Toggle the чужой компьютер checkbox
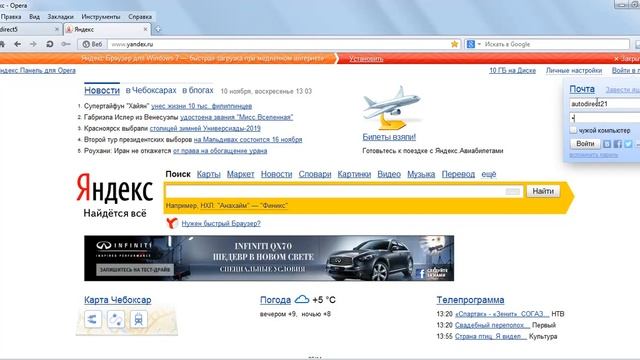 tap(573, 130)
